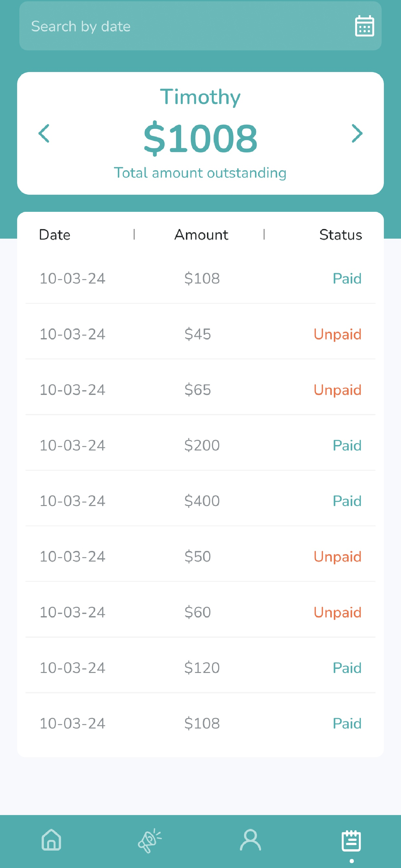Select the $120 Paid row
401x868 pixels.
tap(200, 667)
